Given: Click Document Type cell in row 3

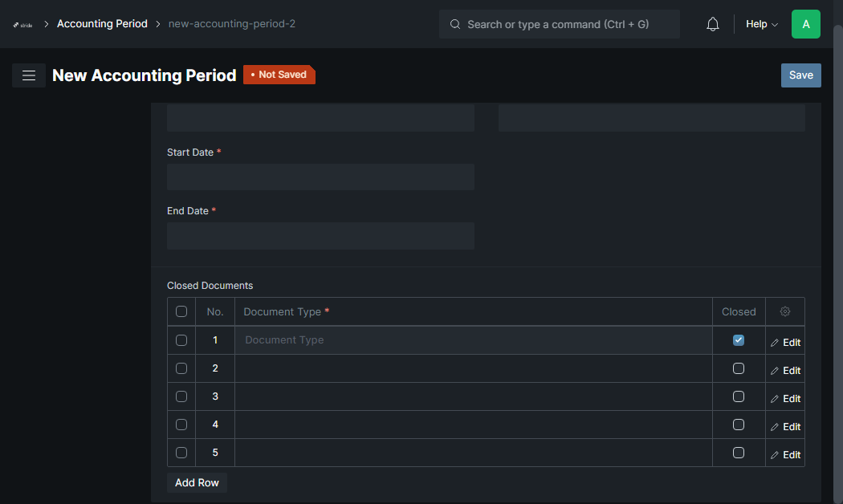Looking at the screenshot, I should point(474,396).
